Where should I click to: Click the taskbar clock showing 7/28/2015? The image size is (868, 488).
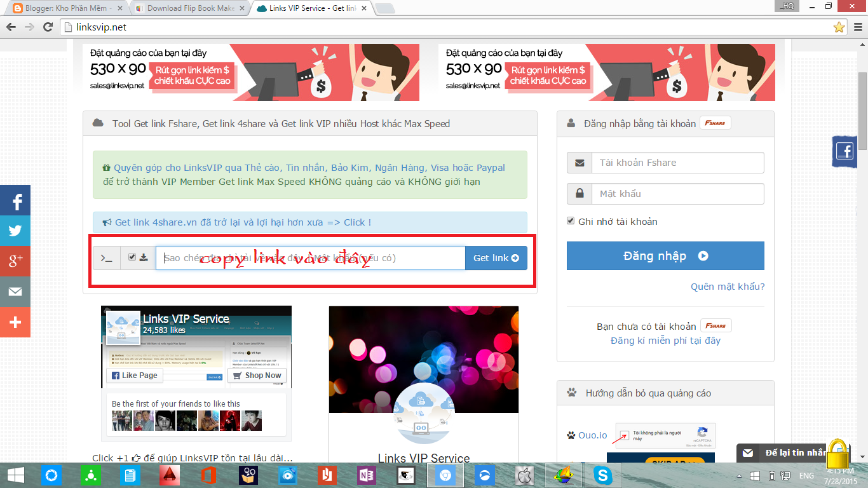coord(841,475)
